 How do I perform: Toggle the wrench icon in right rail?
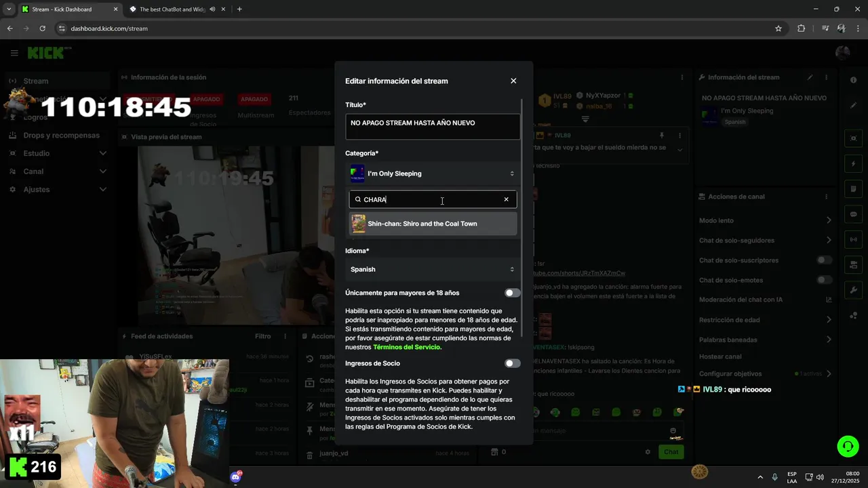pyautogui.click(x=853, y=290)
